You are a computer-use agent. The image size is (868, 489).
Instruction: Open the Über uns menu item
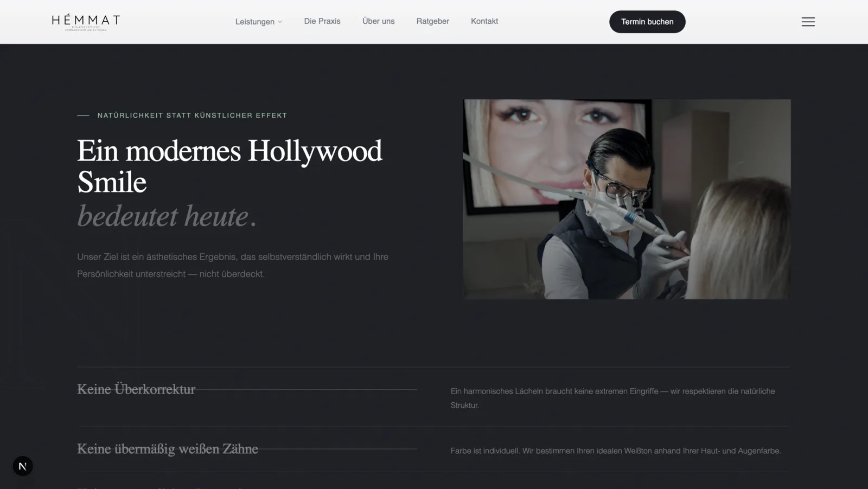[378, 21]
